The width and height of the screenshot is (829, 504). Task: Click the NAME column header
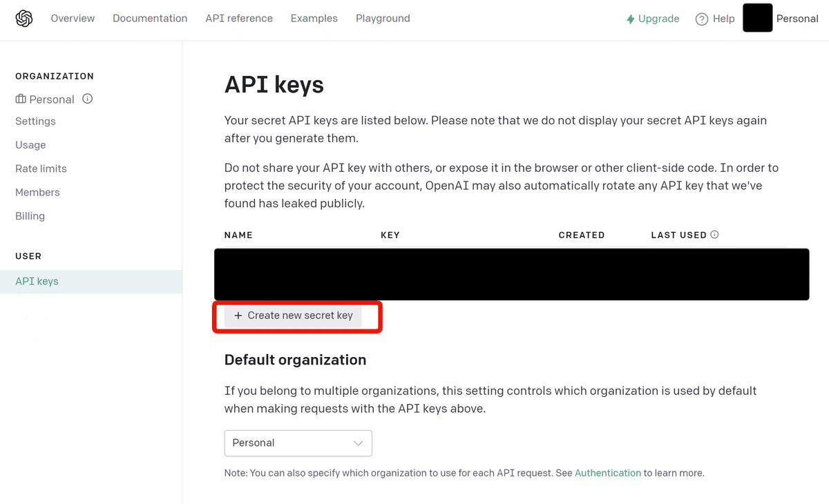click(x=238, y=235)
